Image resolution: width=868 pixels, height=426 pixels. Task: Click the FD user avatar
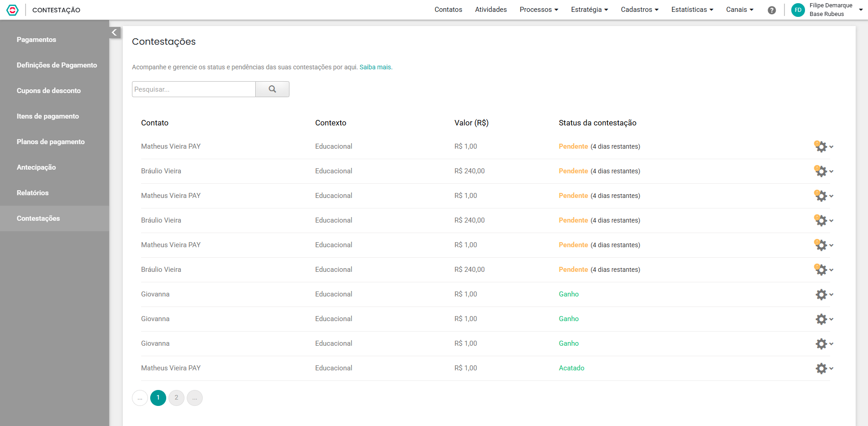[798, 10]
